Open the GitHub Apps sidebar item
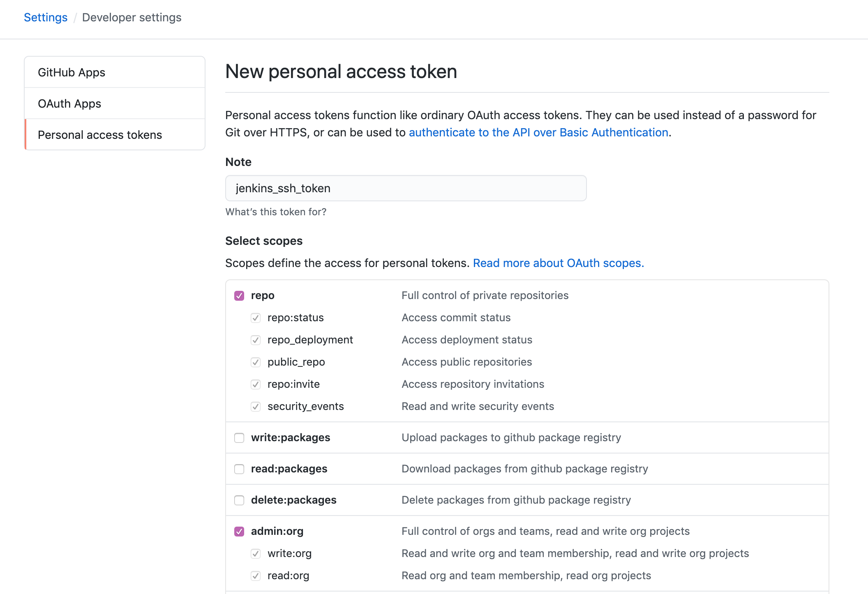Viewport: 868px width, 594px height. [x=72, y=72]
